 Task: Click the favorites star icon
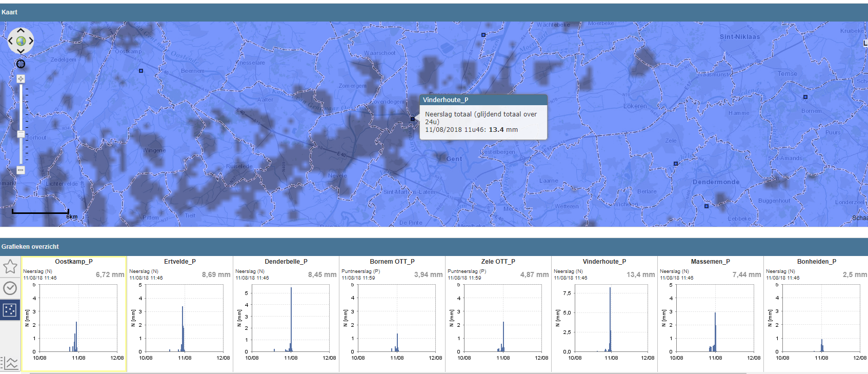click(x=10, y=266)
